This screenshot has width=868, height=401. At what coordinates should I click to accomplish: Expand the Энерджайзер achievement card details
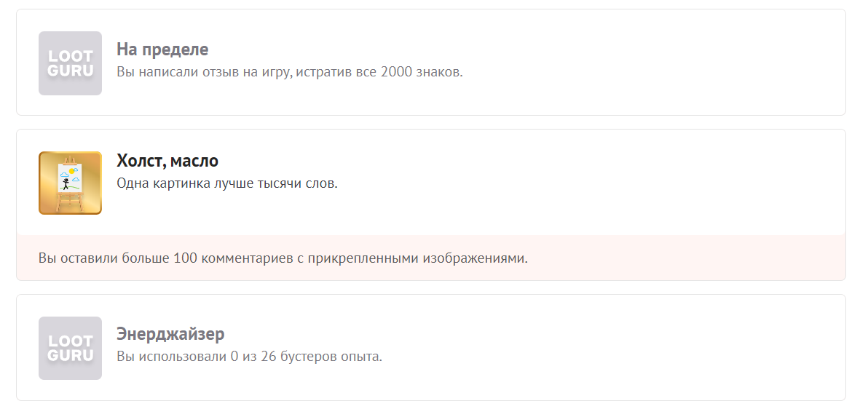coord(431,347)
